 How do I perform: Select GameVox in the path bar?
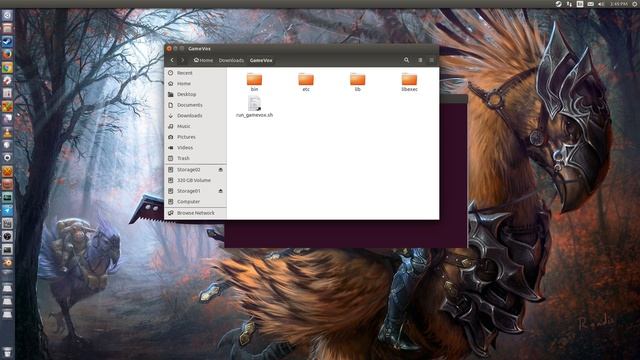click(261, 60)
